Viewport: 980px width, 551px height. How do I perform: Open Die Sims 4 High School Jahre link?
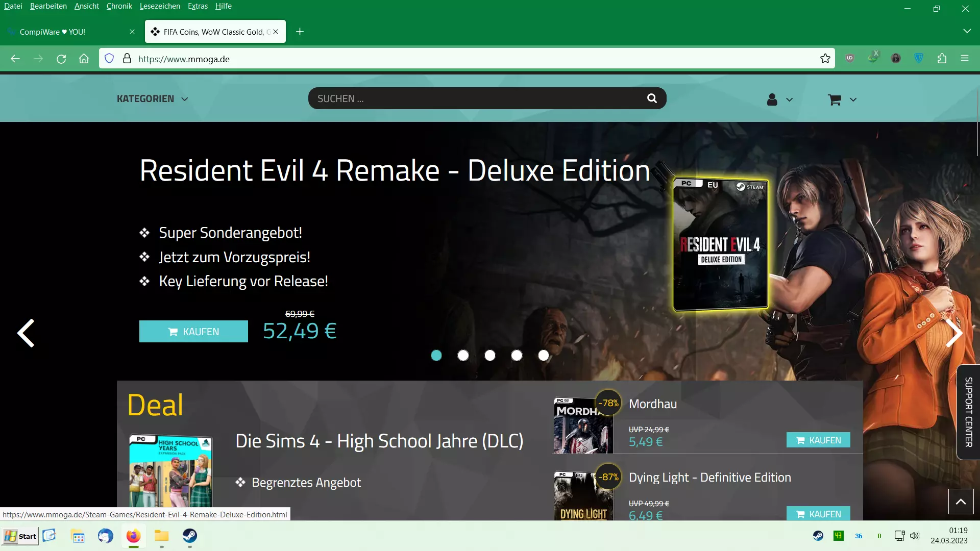[379, 441]
